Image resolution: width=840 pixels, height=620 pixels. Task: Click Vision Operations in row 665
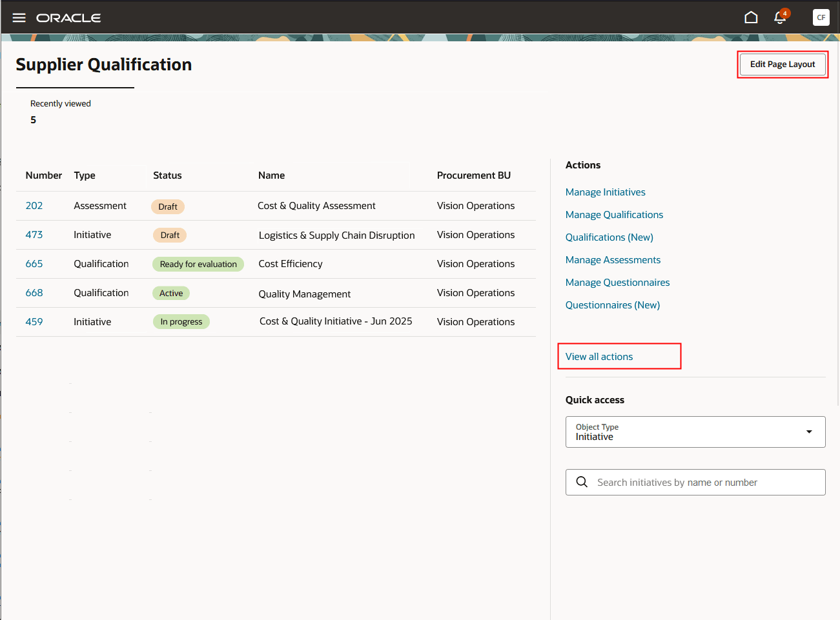(x=476, y=264)
